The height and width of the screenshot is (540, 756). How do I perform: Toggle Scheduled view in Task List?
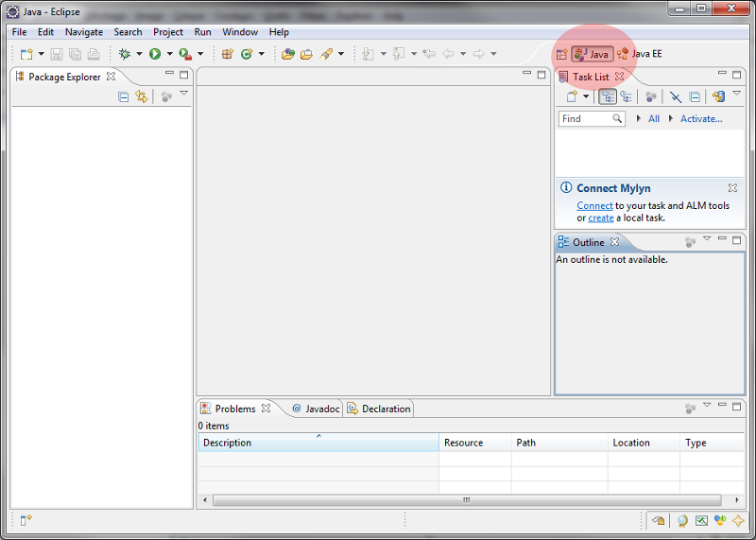626,96
